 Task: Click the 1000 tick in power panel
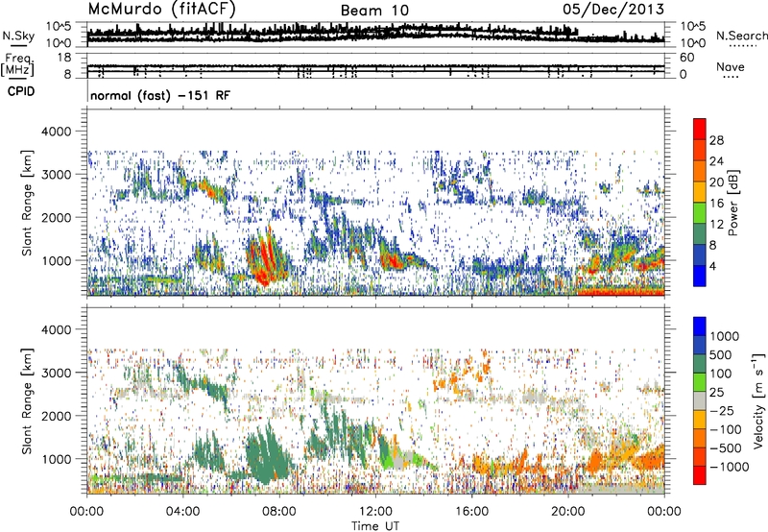tap(57, 261)
